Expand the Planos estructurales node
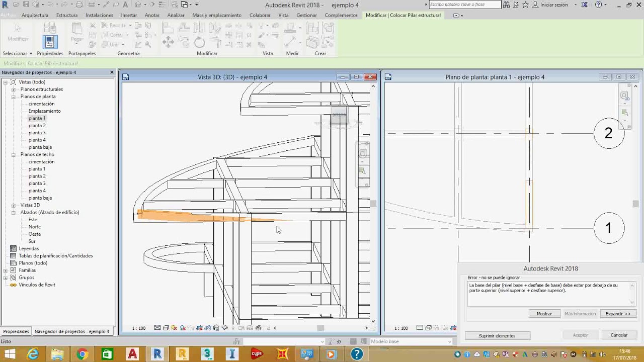Viewport: 644px width, 362px height. (x=14, y=89)
